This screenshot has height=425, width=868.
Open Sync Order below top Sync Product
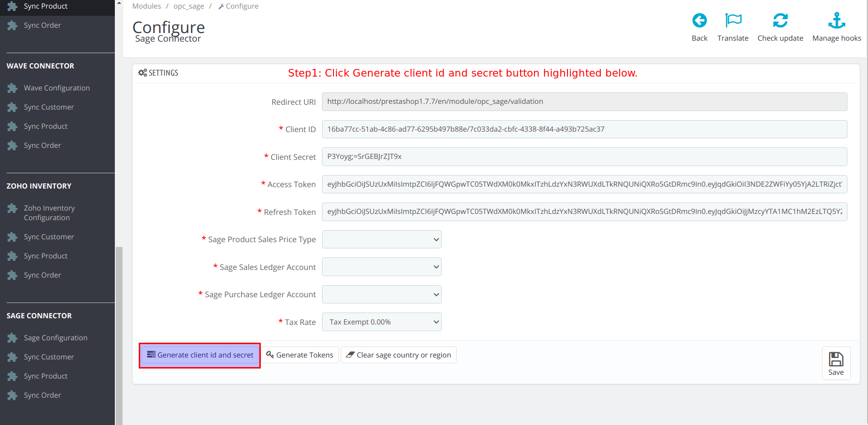(x=42, y=25)
